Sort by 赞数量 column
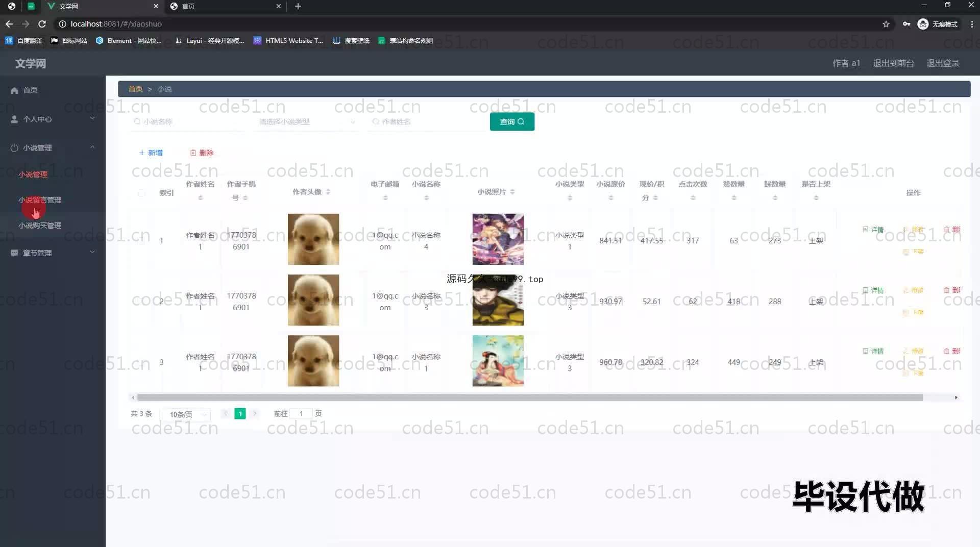The width and height of the screenshot is (980, 547). point(734,198)
